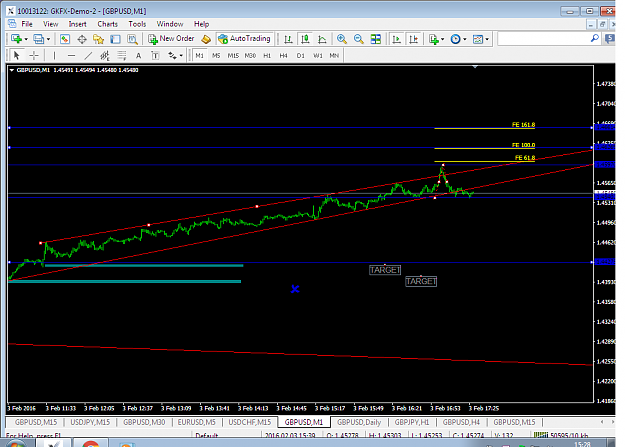Switch timeframe to M15
The image size is (625, 447).
[233, 56]
